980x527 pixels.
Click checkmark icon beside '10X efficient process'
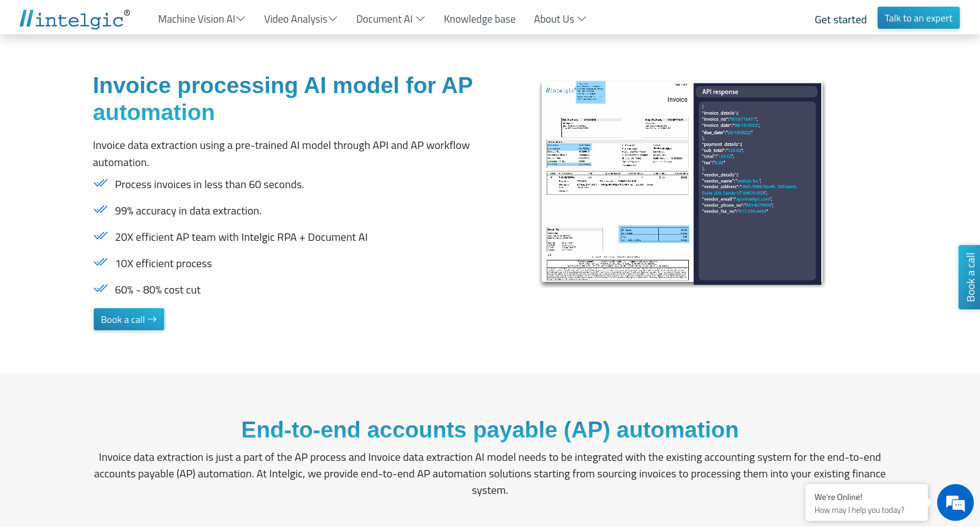101,262
